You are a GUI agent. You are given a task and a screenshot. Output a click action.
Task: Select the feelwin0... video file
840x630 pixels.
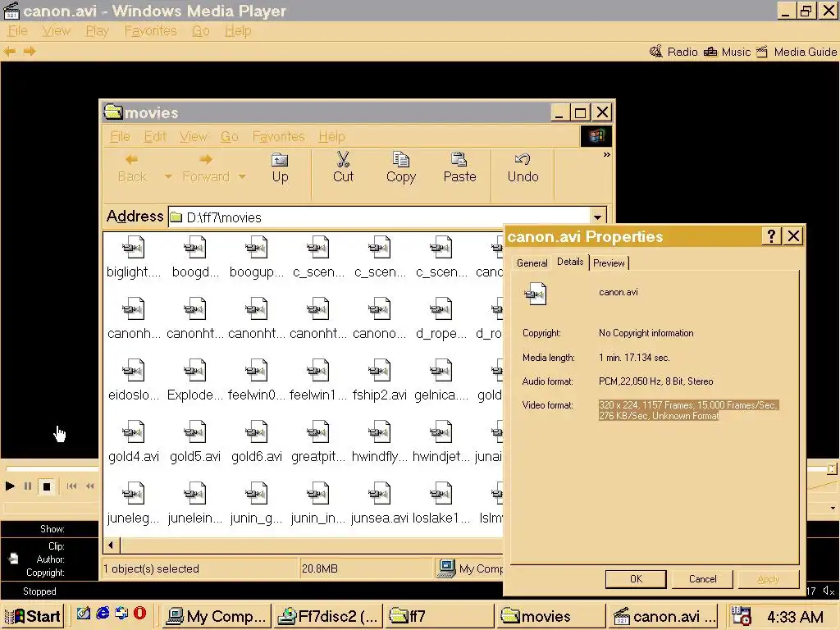pyautogui.click(x=257, y=381)
